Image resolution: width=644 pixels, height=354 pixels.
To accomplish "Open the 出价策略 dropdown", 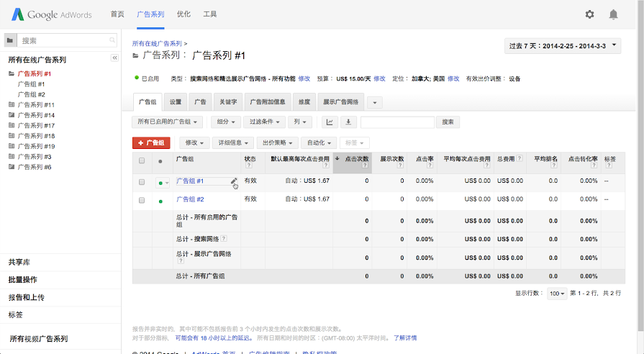I will pyautogui.click(x=277, y=143).
